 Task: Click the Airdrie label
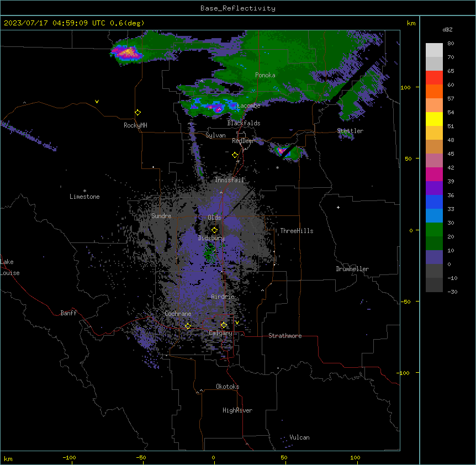pyautogui.click(x=223, y=297)
